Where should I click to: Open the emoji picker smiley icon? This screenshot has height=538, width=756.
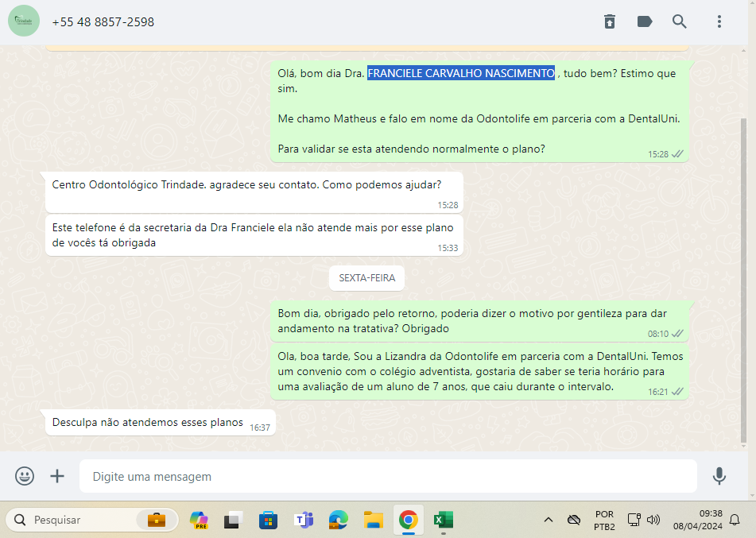[x=25, y=476]
